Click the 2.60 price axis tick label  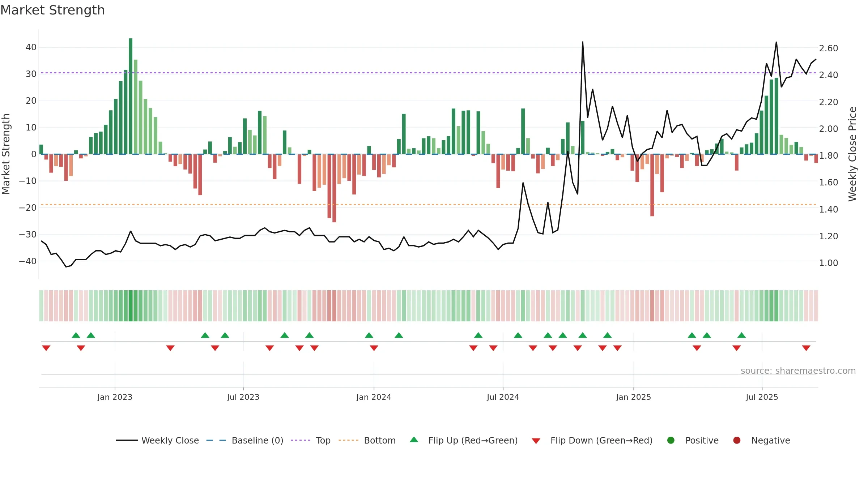coord(829,48)
